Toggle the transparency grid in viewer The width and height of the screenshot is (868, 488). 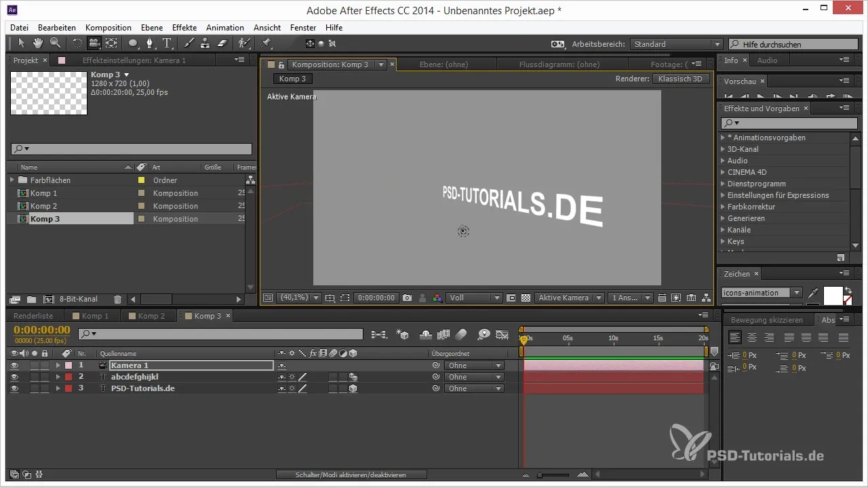tap(525, 298)
